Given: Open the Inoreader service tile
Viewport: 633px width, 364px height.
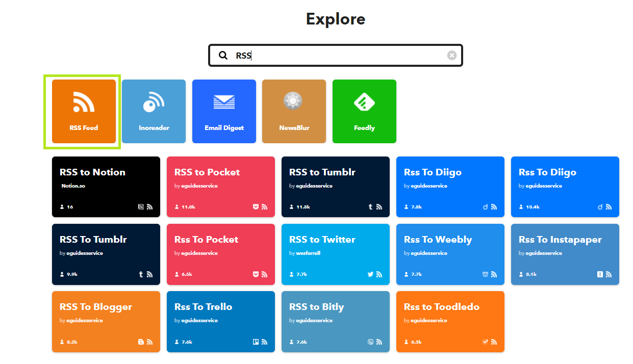Looking at the screenshot, I should 154,111.
